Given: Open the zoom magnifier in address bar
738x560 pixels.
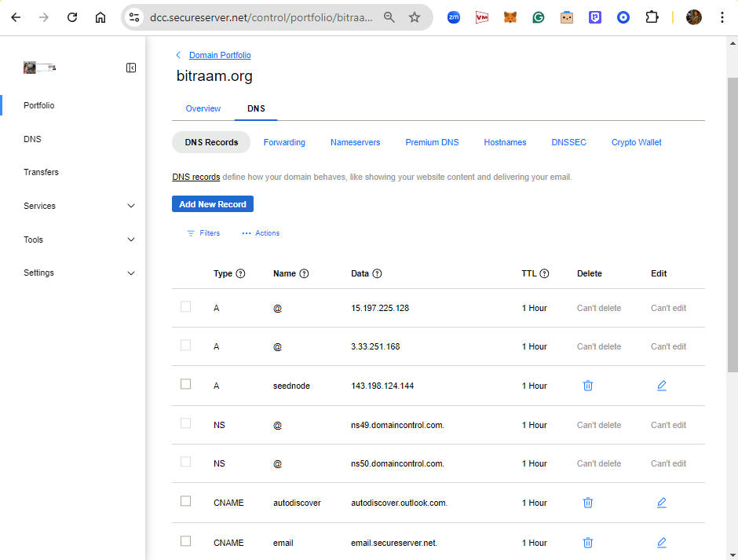Looking at the screenshot, I should 389,17.
